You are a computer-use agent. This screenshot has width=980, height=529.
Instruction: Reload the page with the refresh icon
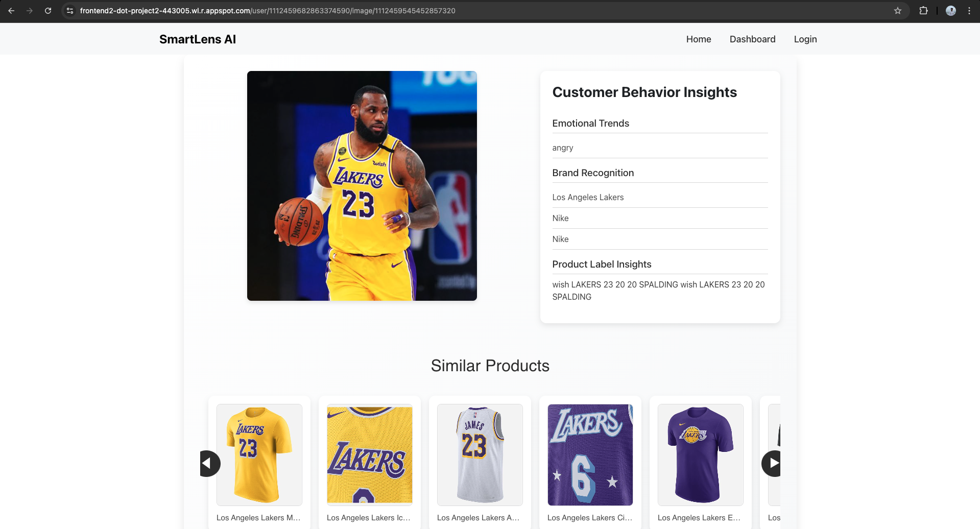point(48,11)
